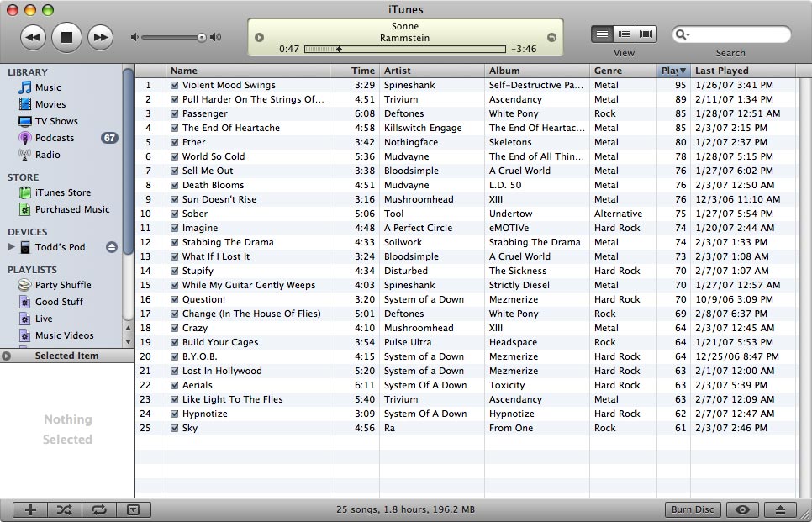
Task: Open the Party Shuffle playlist
Action: point(55,285)
